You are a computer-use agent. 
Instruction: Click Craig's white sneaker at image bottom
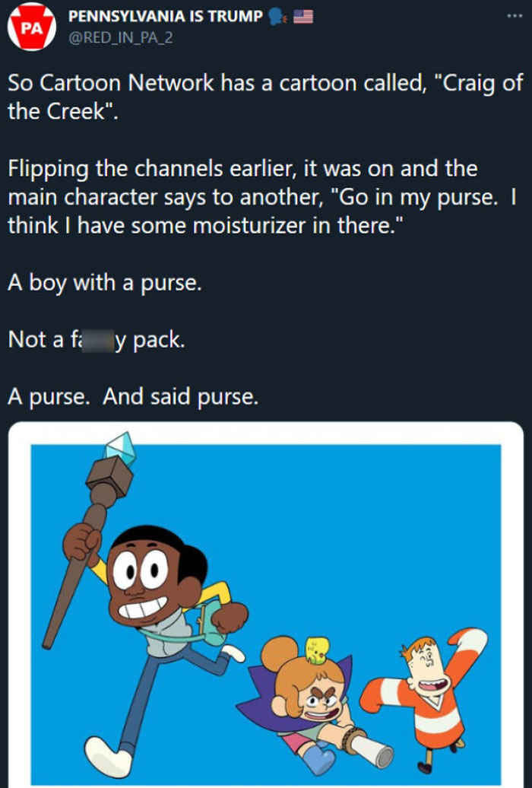108,758
